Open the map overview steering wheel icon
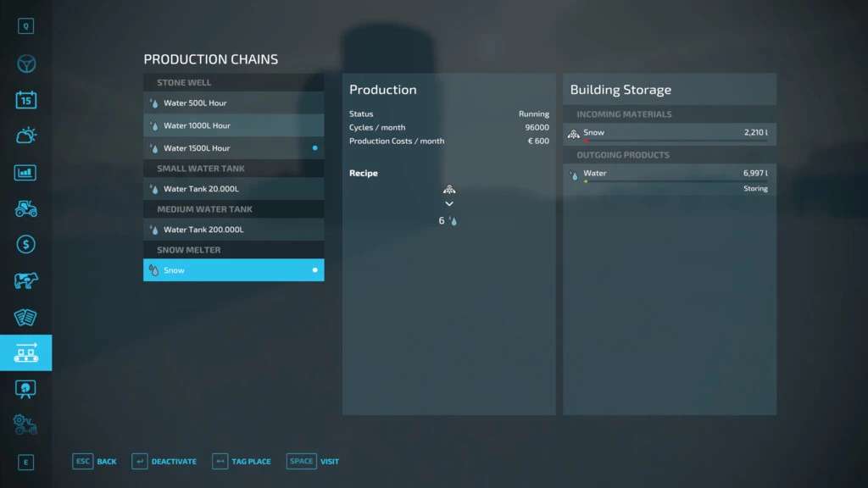The image size is (868, 488). click(x=26, y=64)
